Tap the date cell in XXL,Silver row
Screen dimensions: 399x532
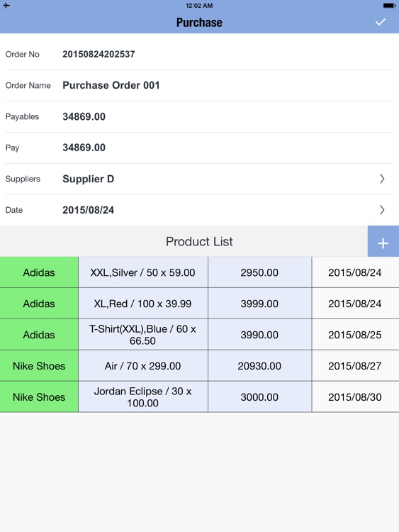point(355,272)
